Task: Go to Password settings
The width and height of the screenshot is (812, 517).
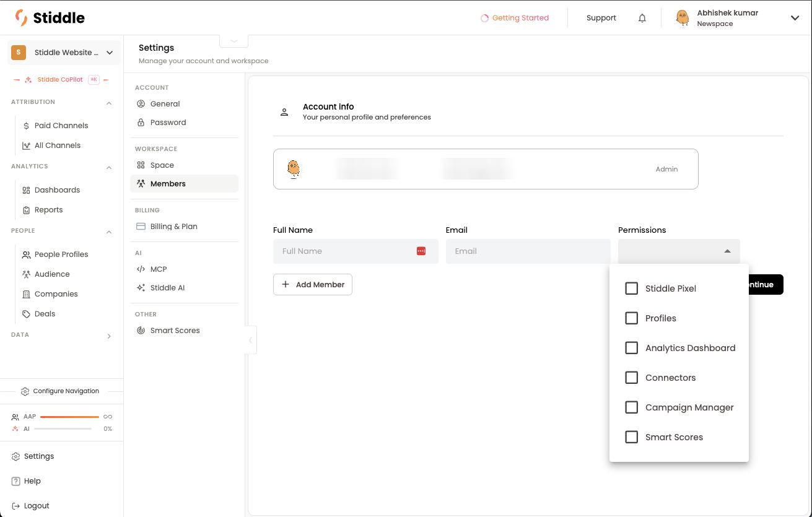Action: pyautogui.click(x=184, y=123)
